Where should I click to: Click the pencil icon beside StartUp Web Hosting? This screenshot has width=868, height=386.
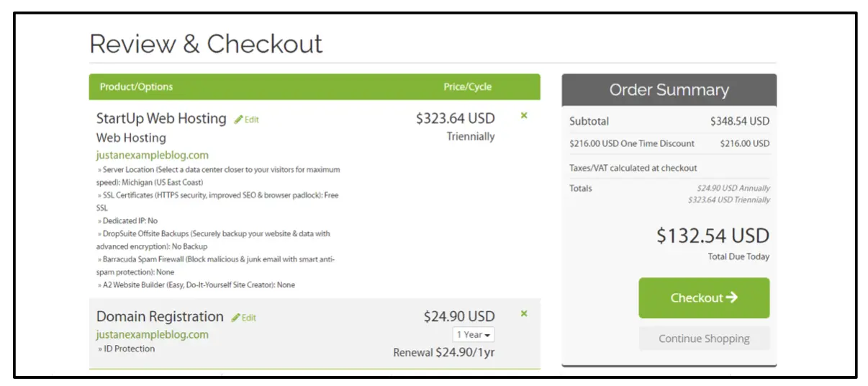[238, 120]
